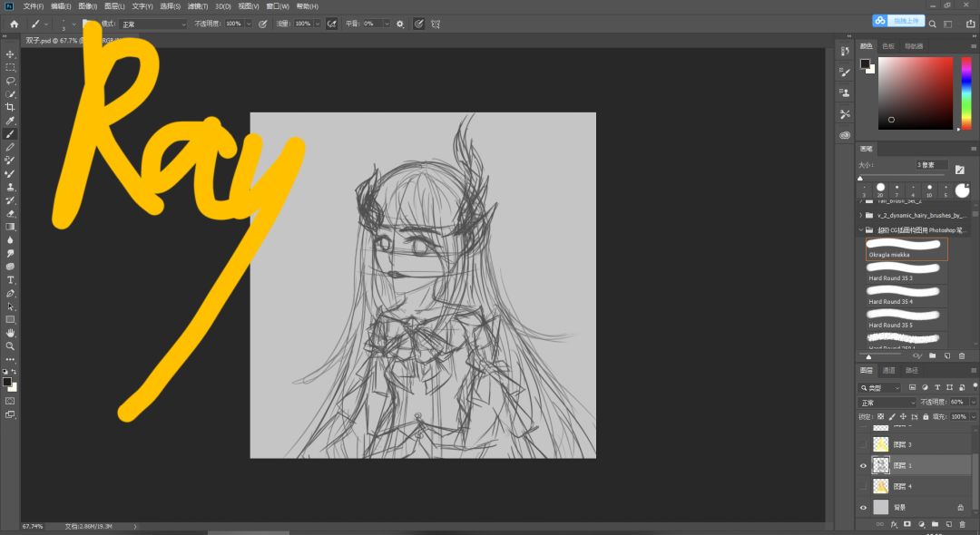Hide the 背景 background layer

pos(863,508)
